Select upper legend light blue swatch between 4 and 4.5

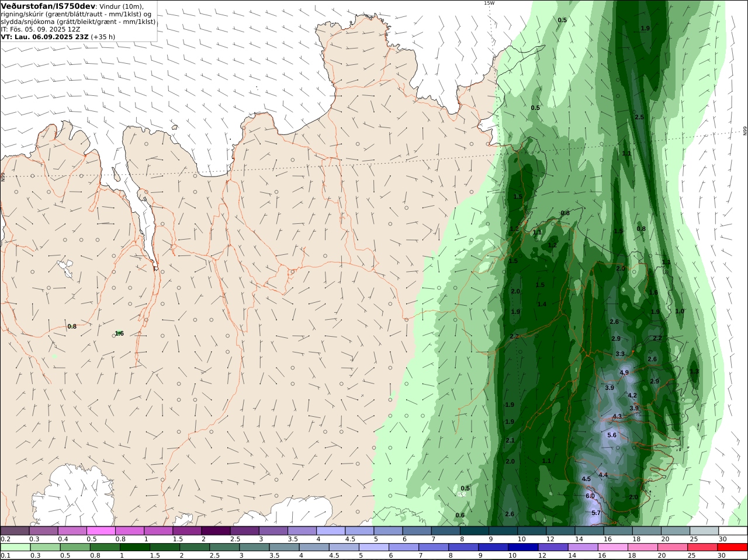331,531
